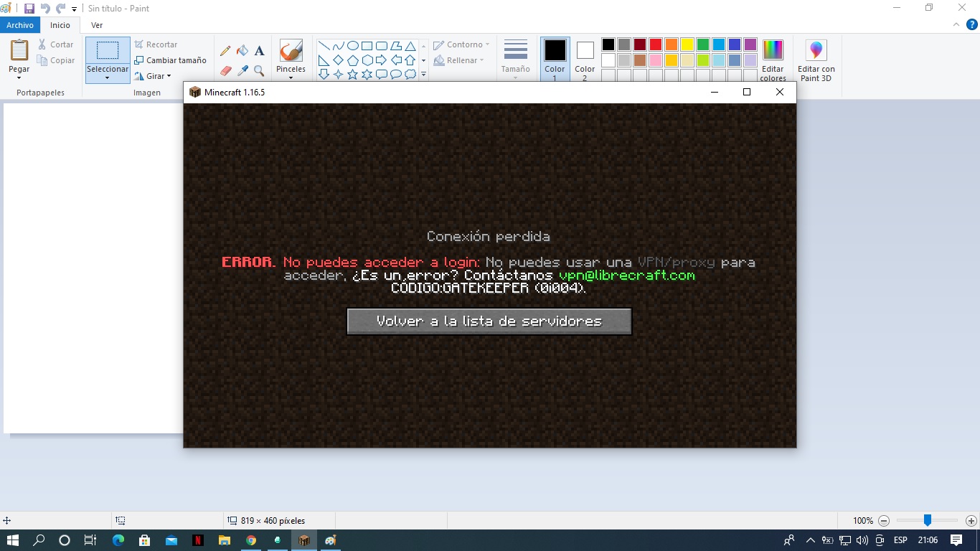Open Microsoft Edge from the taskbar
980x551 pixels.
point(118,540)
